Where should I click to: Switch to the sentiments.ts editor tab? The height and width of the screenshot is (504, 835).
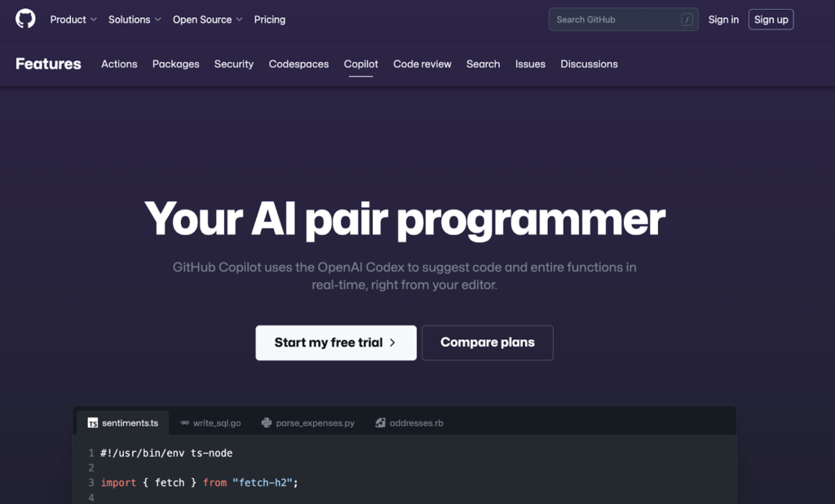[123, 422]
